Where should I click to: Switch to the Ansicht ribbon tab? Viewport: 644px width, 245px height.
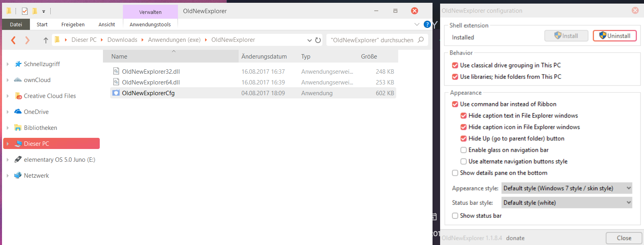click(107, 24)
